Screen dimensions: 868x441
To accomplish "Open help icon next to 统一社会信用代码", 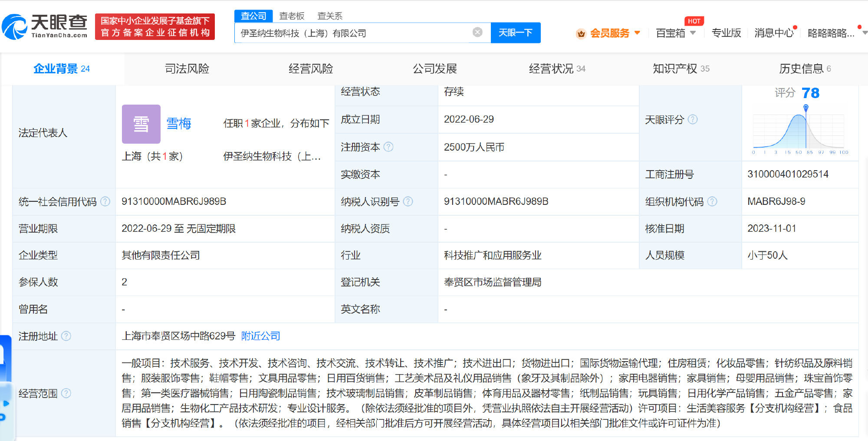I will point(105,201).
